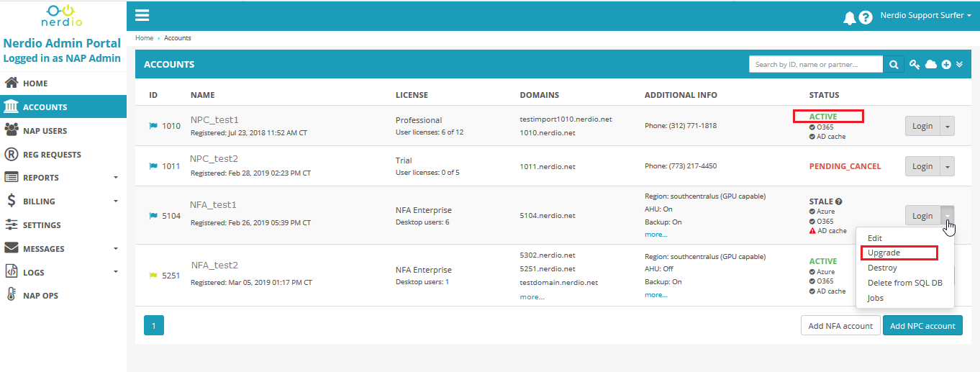
Task: Click the flag icon for account 1011
Action: (x=153, y=166)
